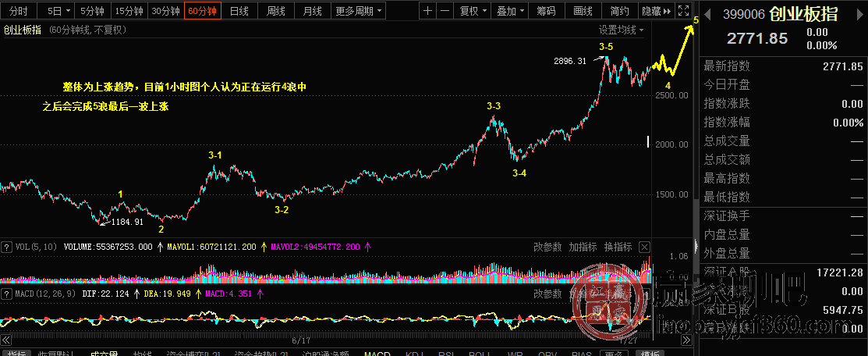Switch to 月线 monthly chart
This screenshot has width=868, height=356.
click(313, 10)
